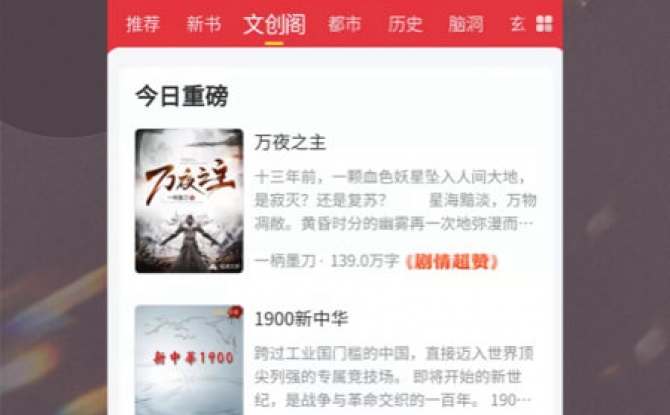Viewport: 670px width, 415px height.
Task: Open the 万夜之主 book cover
Action: coord(189,200)
